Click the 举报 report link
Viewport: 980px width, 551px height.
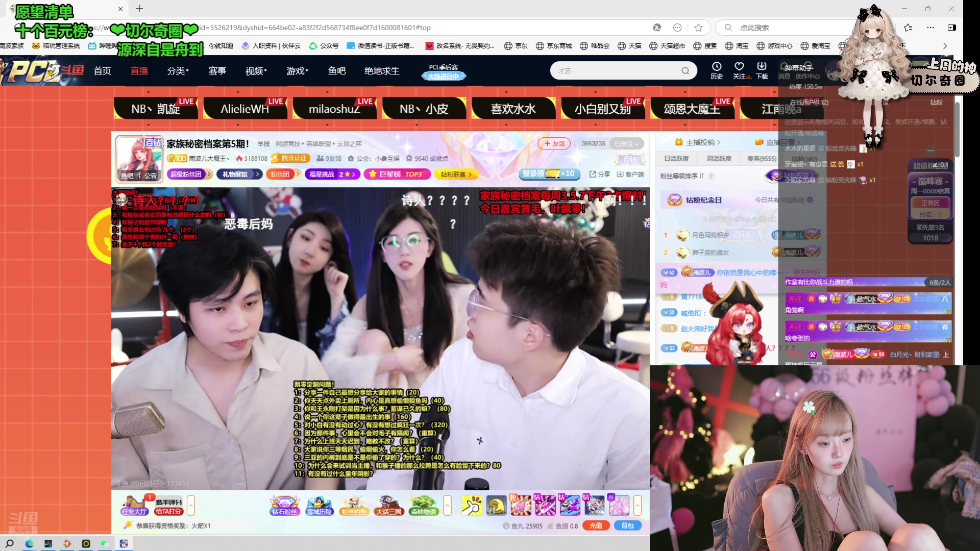(x=263, y=144)
